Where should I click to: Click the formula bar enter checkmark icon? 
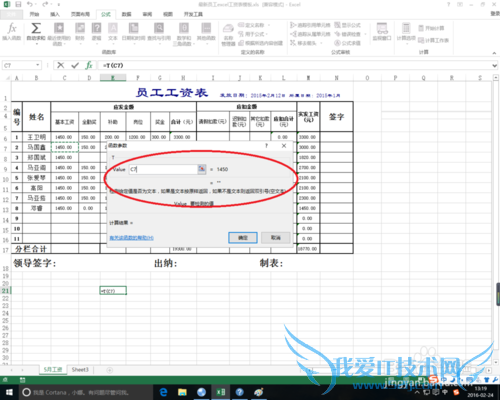point(75,65)
